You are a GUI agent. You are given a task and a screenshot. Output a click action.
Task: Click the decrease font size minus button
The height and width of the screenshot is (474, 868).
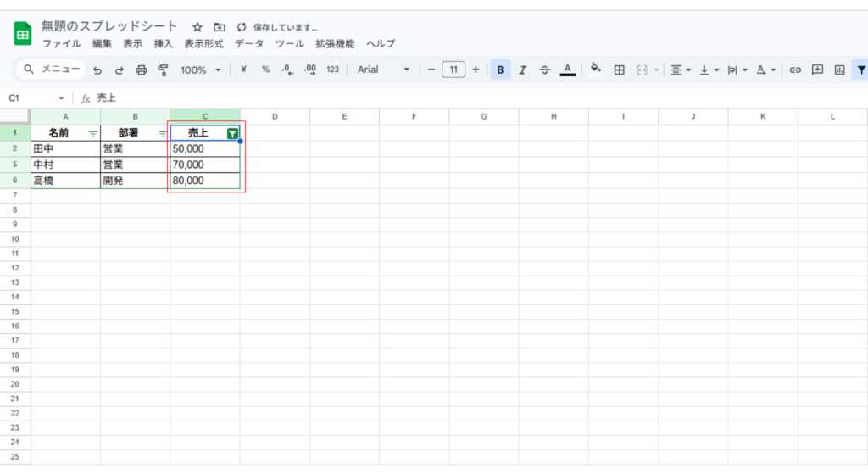click(431, 70)
